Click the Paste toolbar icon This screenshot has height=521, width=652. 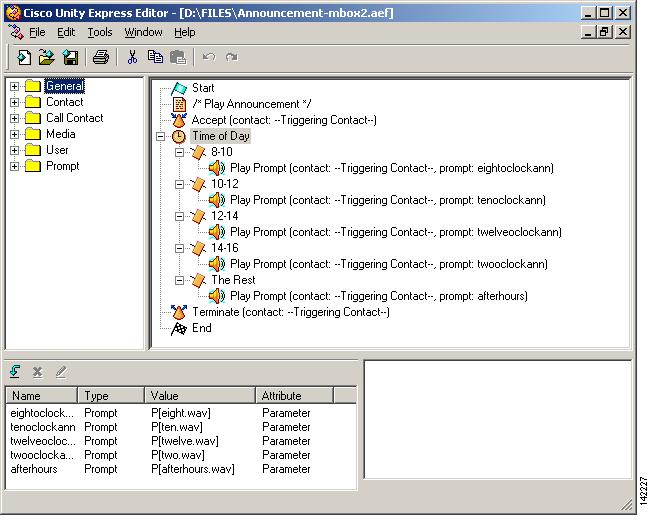(178, 57)
